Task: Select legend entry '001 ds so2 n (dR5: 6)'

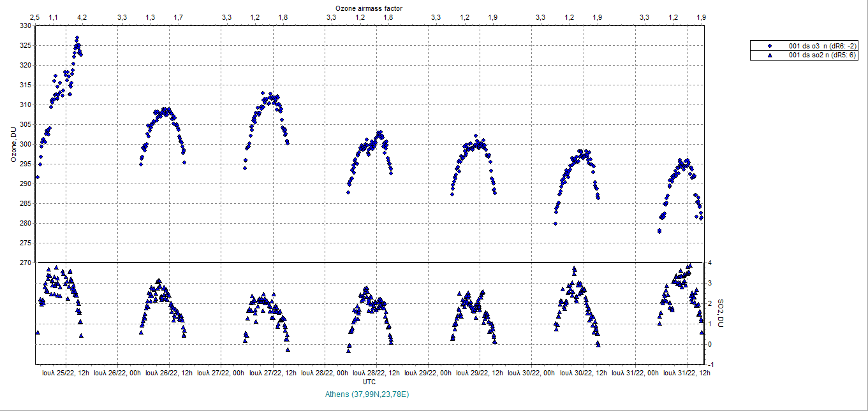Action: (x=823, y=55)
